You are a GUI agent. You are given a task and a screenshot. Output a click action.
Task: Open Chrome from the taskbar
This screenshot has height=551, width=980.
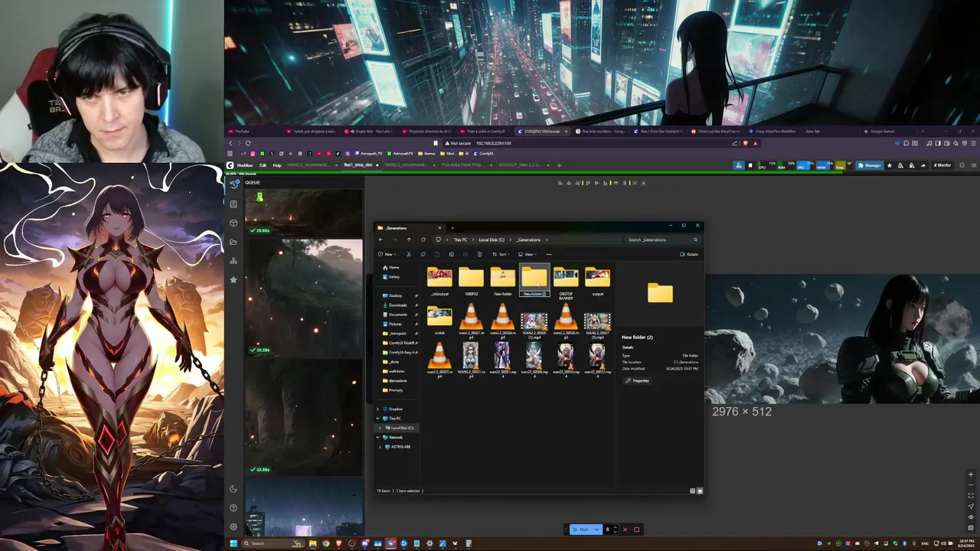point(325,543)
